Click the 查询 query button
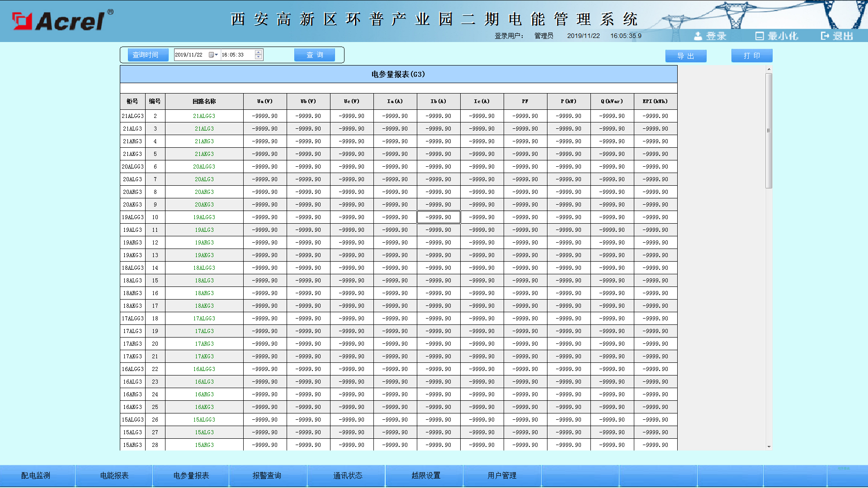 [315, 54]
